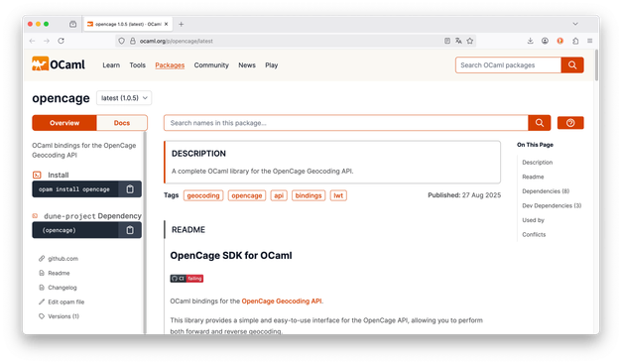The height and width of the screenshot is (364, 622).
Task: Switch to the Docs tab
Action: [122, 123]
